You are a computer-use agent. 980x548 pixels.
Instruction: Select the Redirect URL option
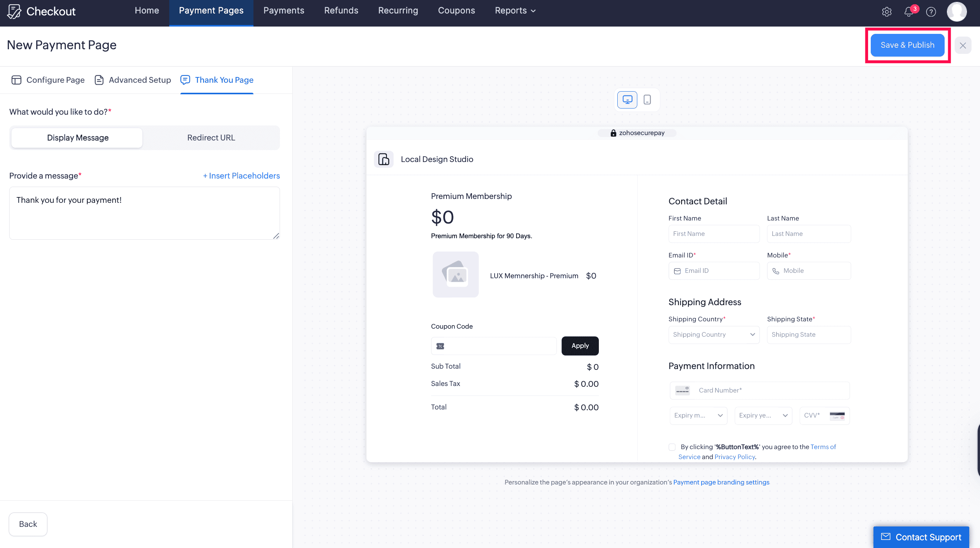coord(211,137)
